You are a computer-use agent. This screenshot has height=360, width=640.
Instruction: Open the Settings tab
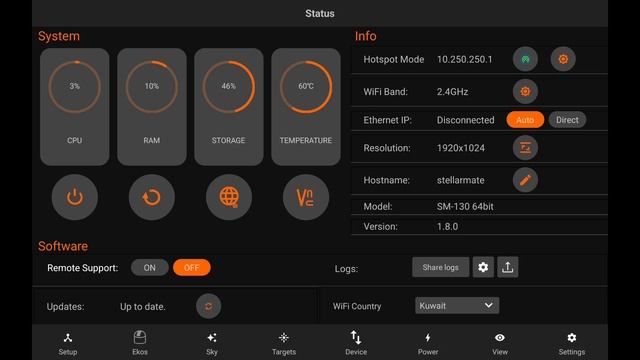pos(572,343)
